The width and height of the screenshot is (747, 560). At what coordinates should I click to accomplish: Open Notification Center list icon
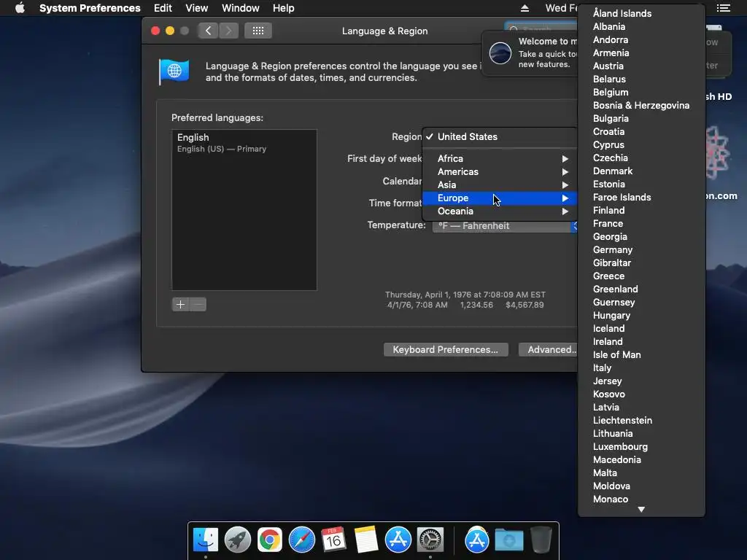pyautogui.click(x=723, y=8)
